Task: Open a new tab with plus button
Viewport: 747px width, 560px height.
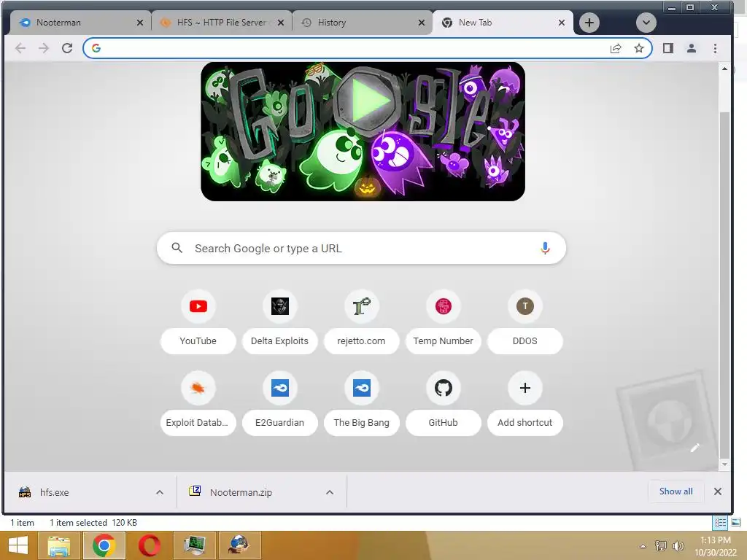Action: (x=589, y=23)
